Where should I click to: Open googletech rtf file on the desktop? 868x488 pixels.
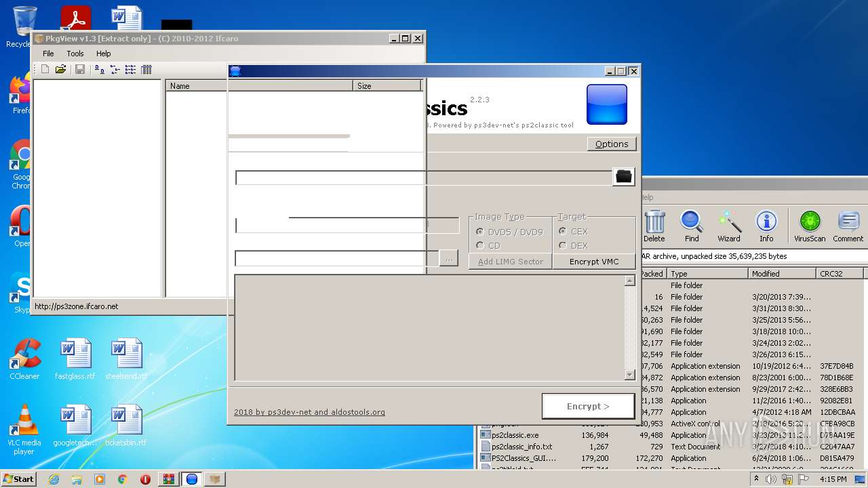click(75, 426)
